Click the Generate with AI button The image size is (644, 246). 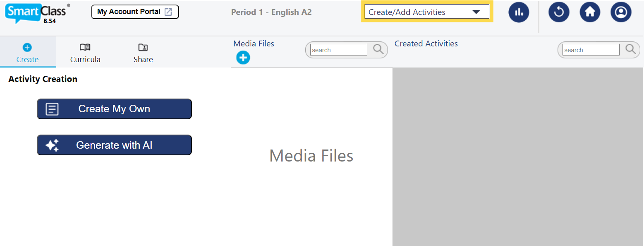[x=114, y=145]
